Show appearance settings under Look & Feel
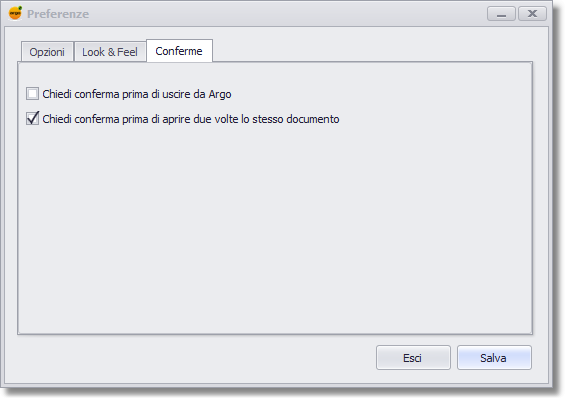The width and height of the screenshot is (565, 400). pyautogui.click(x=110, y=52)
